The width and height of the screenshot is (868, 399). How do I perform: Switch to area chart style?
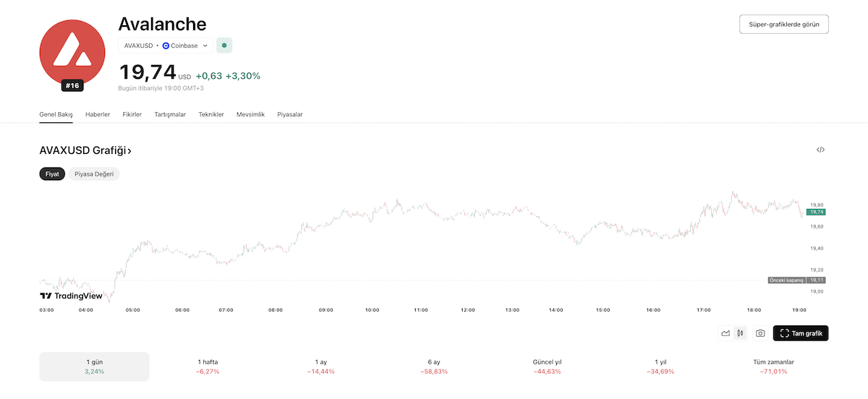pos(726,333)
